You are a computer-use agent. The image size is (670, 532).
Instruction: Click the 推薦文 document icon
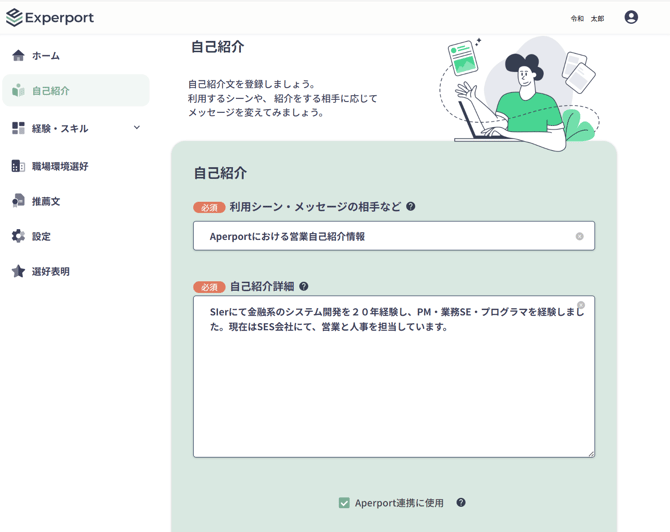click(x=18, y=201)
